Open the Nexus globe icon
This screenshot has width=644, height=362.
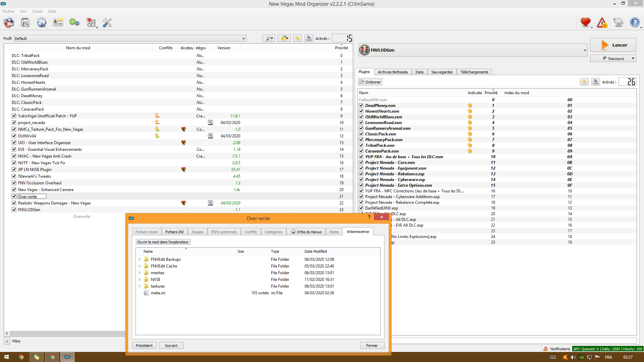click(x=42, y=22)
